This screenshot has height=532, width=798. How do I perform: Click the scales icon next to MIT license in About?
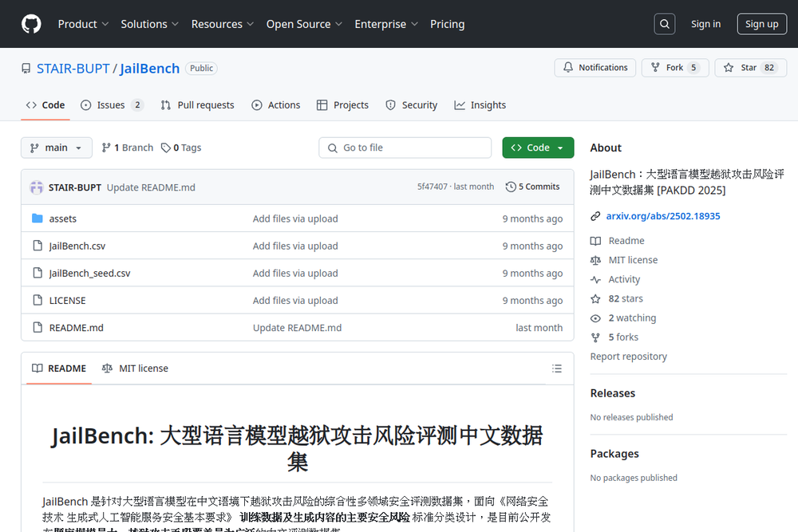tap(595, 260)
